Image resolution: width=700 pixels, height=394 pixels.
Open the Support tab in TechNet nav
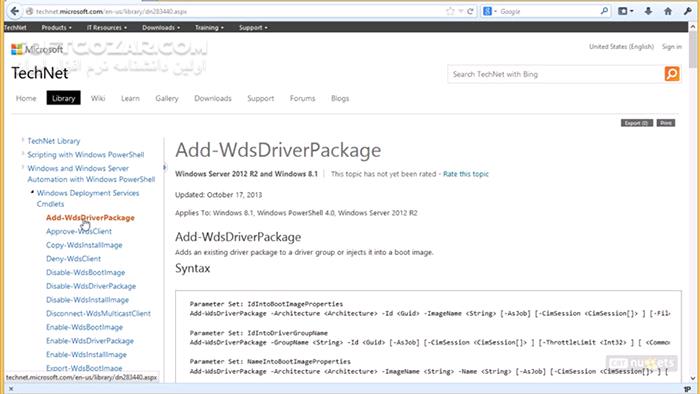(x=261, y=98)
